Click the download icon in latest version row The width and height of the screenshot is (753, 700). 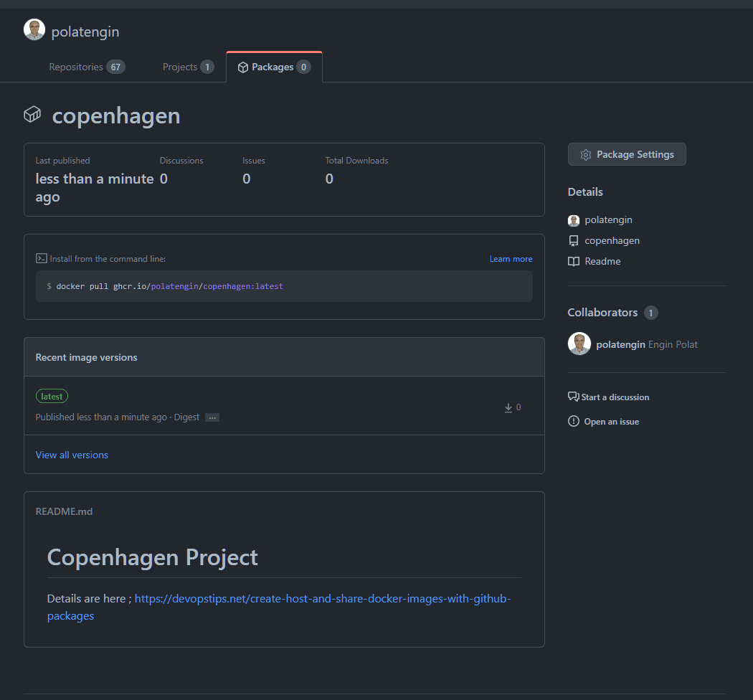(508, 407)
